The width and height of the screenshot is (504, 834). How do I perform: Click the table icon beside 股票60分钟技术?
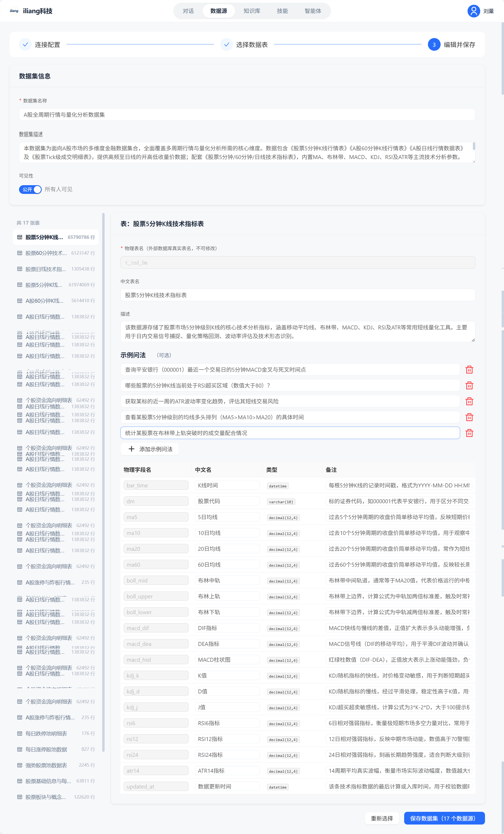pyautogui.click(x=20, y=253)
